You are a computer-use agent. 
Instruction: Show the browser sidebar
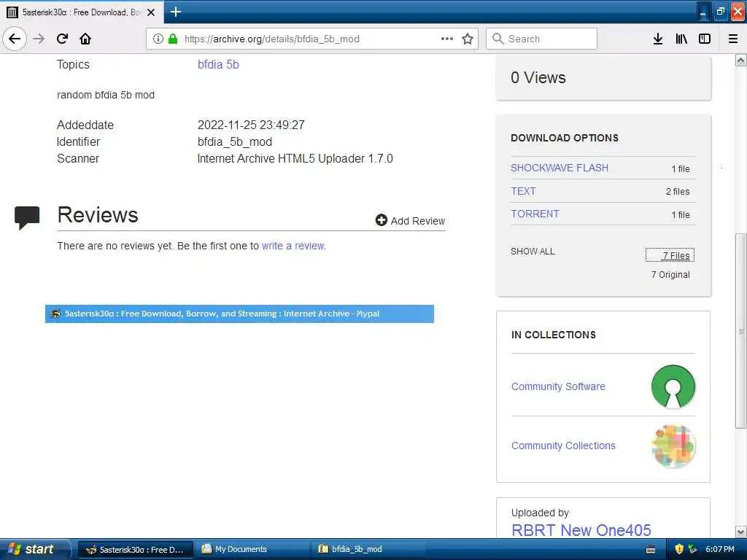tap(705, 39)
